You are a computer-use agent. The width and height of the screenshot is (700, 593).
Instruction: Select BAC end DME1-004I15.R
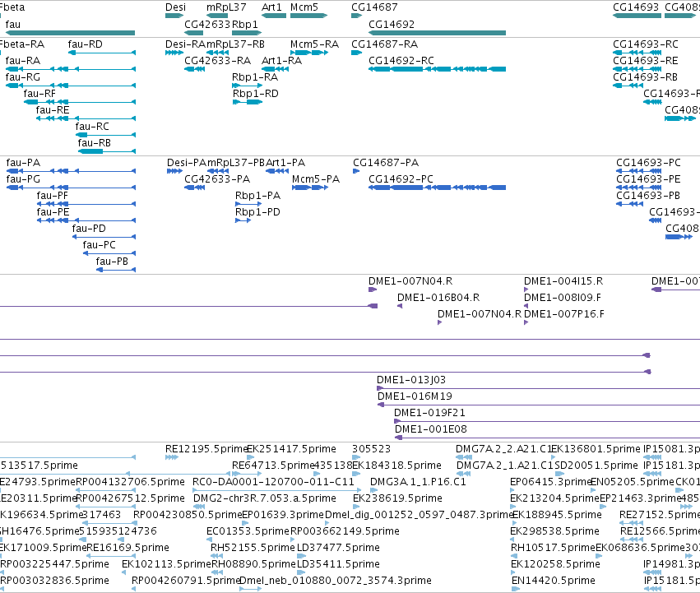(x=563, y=281)
